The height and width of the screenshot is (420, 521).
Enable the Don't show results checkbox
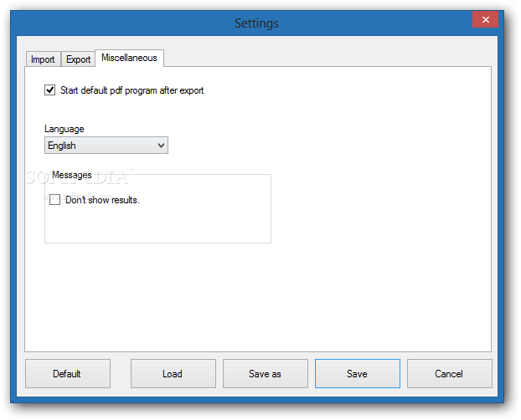pos(54,199)
